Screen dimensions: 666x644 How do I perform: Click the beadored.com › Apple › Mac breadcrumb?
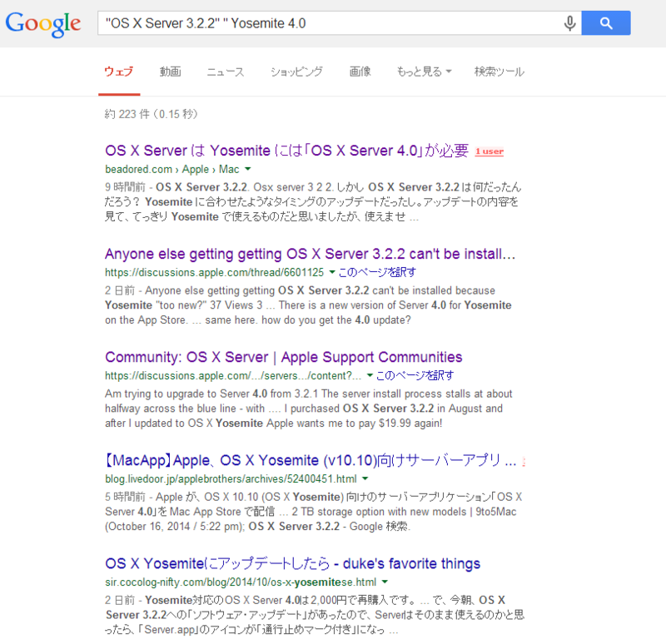(x=172, y=170)
